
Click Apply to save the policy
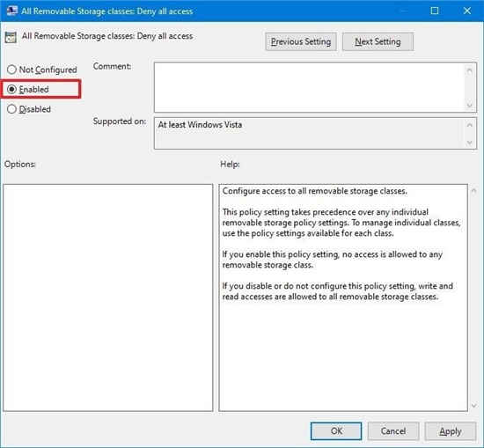(451, 431)
